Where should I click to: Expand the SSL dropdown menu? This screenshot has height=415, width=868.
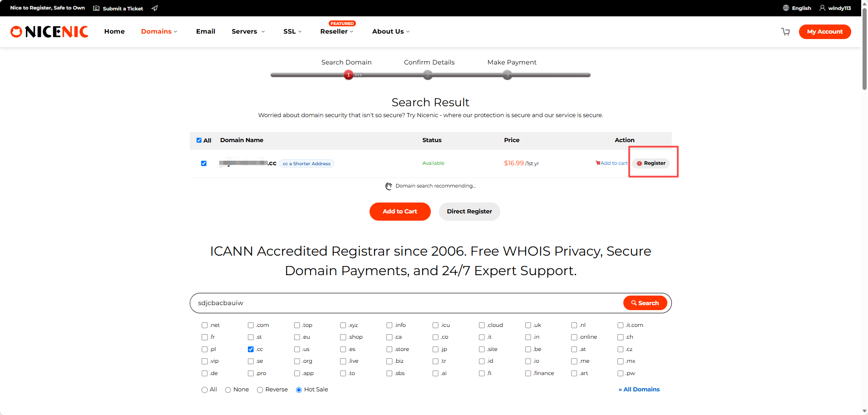(x=292, y=31)
